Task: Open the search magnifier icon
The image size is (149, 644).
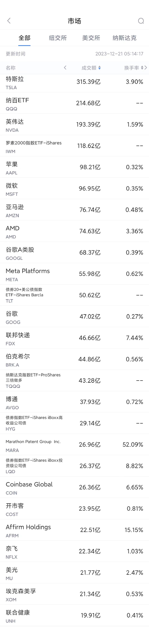Action: [141, 21]
